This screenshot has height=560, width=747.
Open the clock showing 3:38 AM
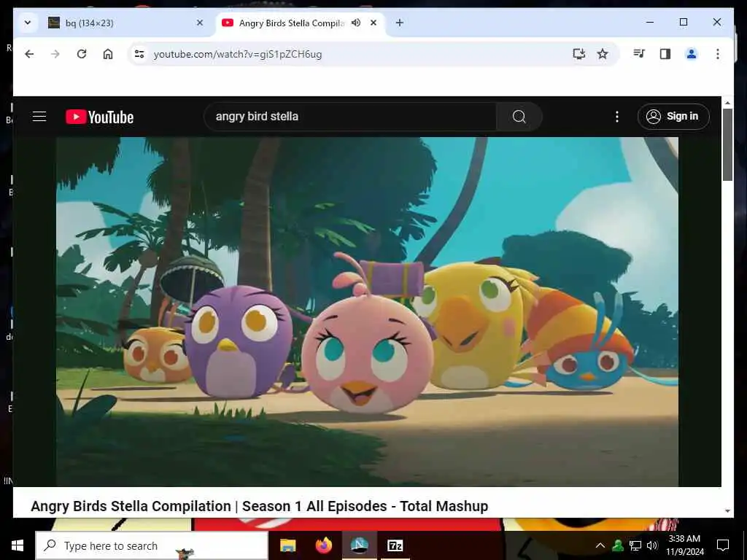pyautogui.click(x=684, y=545)
